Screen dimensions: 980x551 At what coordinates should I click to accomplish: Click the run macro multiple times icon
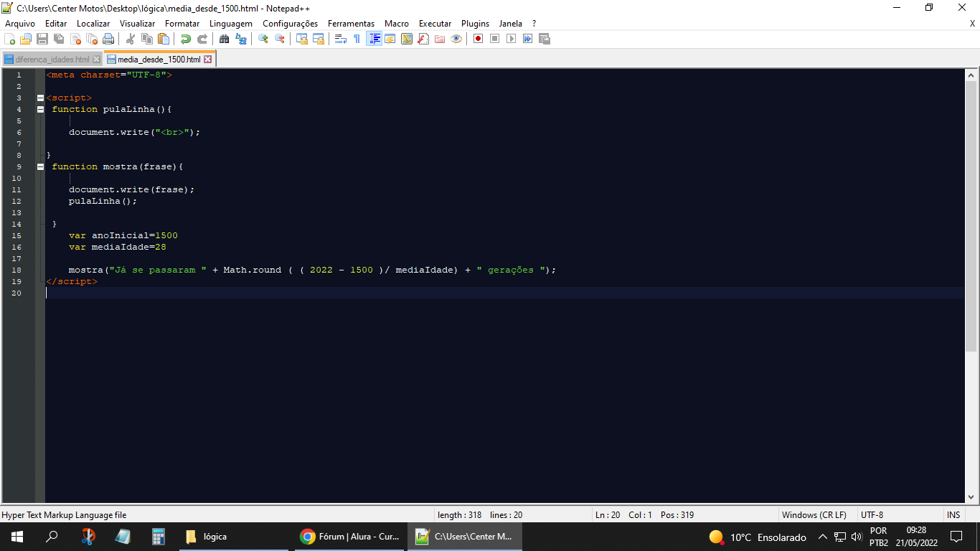(x=527, y=39)
